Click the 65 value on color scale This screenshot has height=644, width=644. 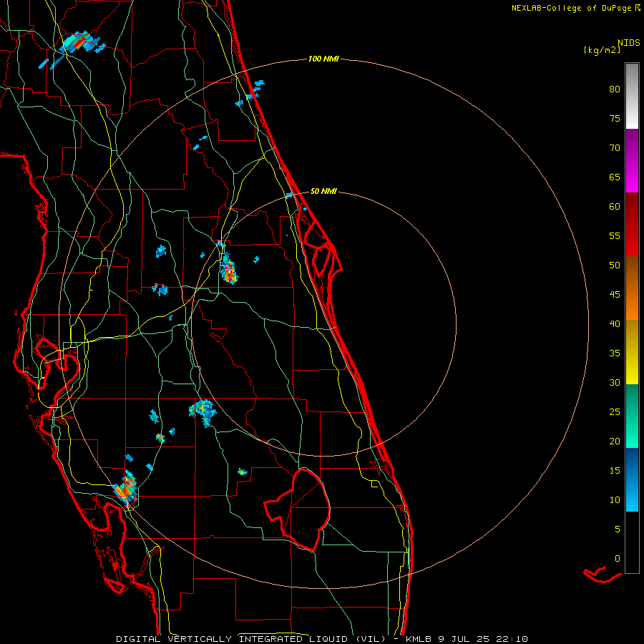point(615,177)
